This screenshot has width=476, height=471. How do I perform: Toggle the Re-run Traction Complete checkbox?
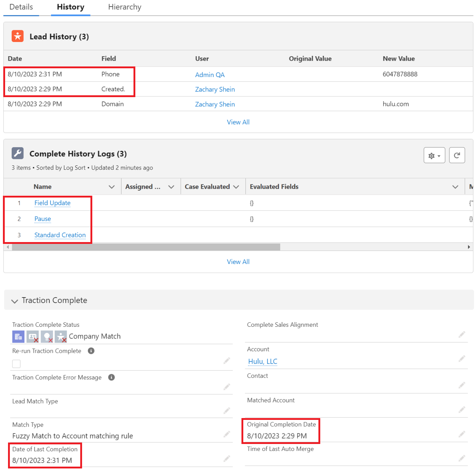click(16, 364)
